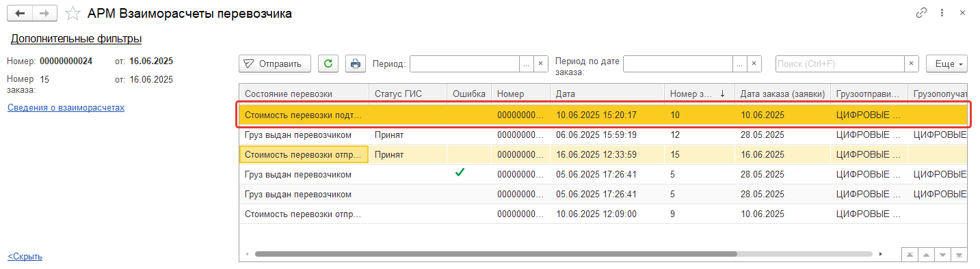Sort by Состояние перевозки column header
The image size is (980, 269).
click(x=304, y=94)
